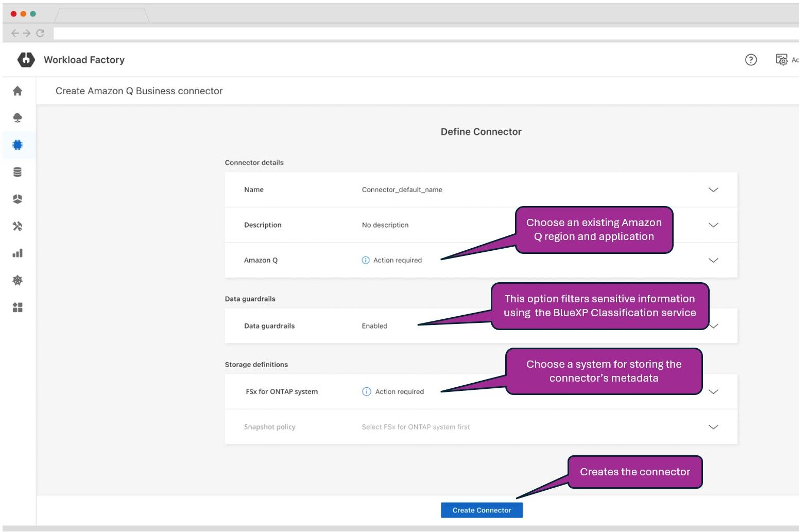The width and height of the screenshot is (807, 532).
Task: Click the browser reload button
Action: [40, 33]
